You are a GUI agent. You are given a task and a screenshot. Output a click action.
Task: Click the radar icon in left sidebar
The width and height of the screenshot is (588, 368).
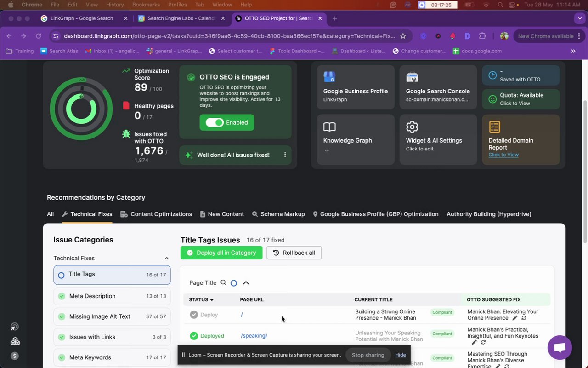(15, 327)
